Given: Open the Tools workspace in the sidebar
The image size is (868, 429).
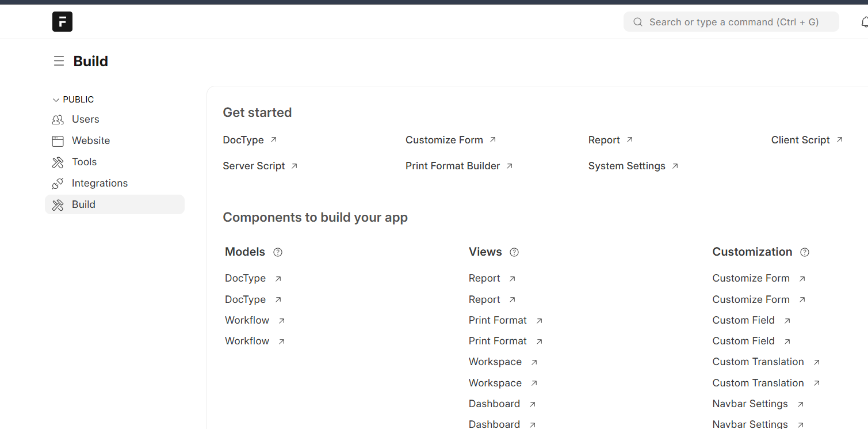Looking at the screenshot, I should coord(84,162).
